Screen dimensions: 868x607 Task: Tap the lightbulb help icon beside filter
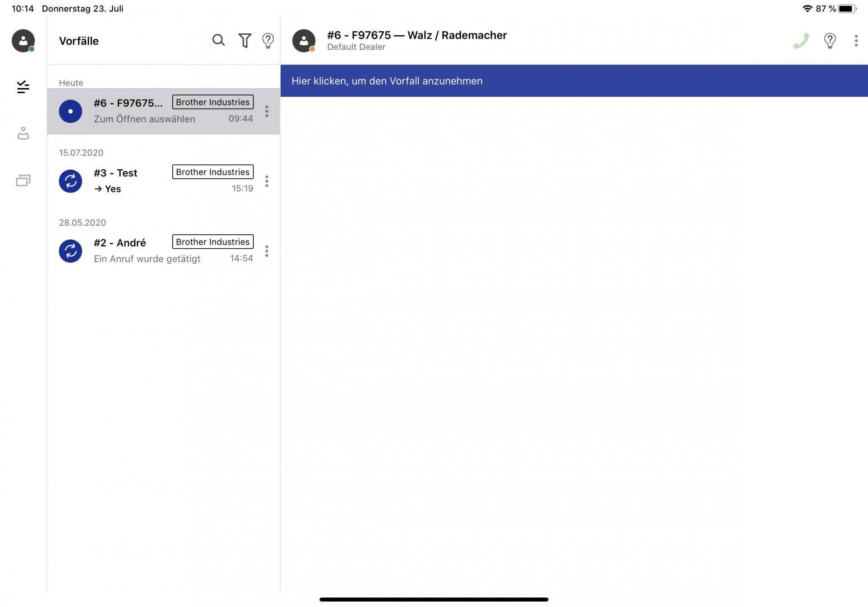(x=268, y=41)
